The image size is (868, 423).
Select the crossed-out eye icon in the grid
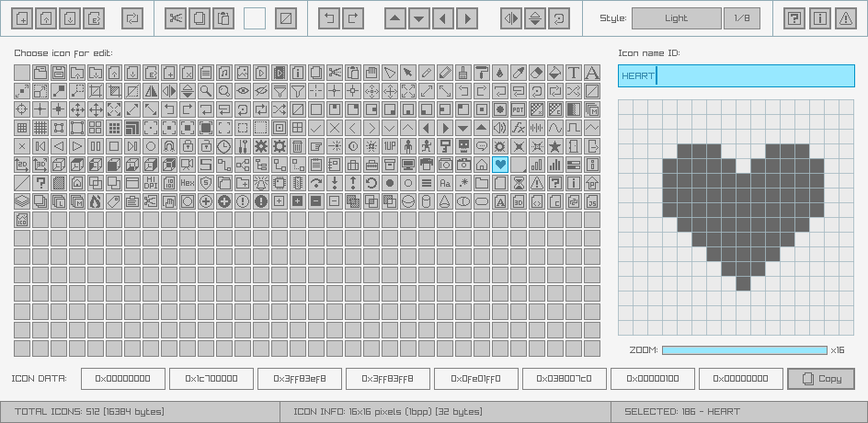coord(261,91)
